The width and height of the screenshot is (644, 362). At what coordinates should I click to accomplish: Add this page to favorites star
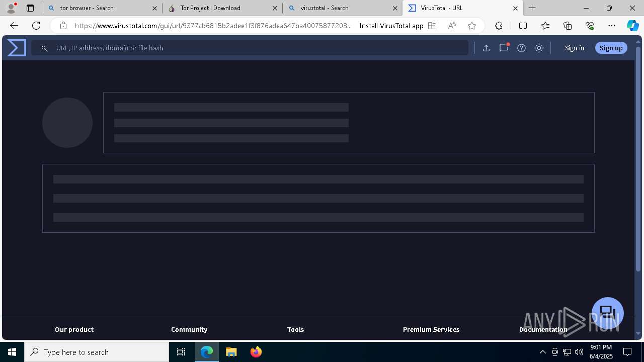click(x=472, y=26)
